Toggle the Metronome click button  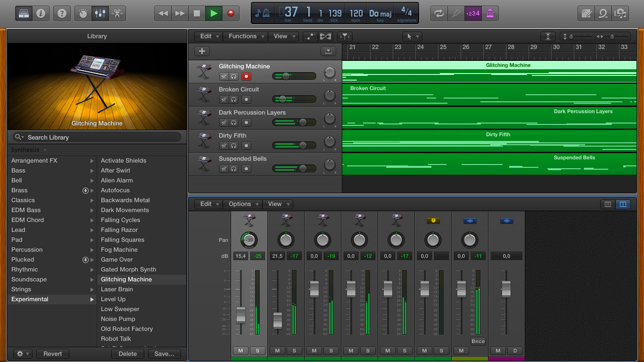pyautogui.click(x=490, y=13)
